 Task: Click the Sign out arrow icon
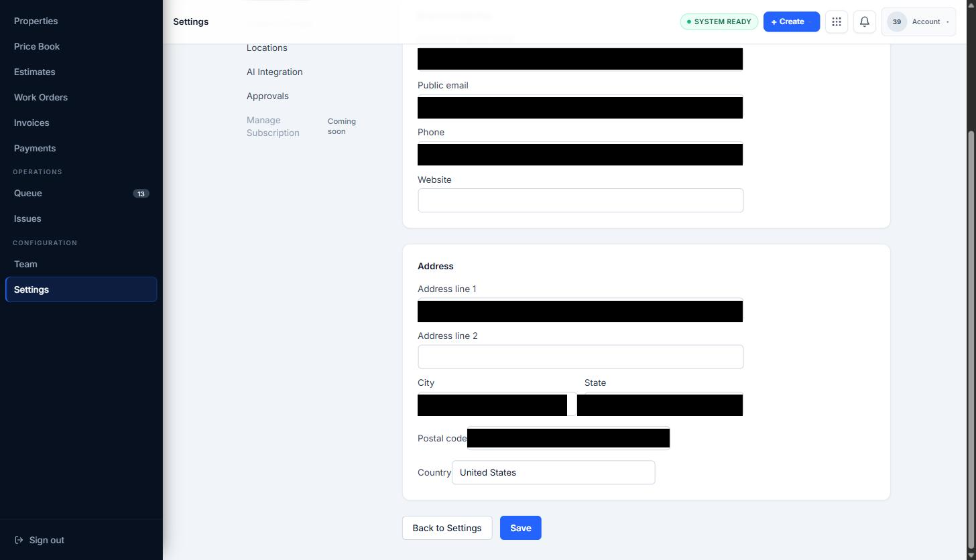pos(19,540)
